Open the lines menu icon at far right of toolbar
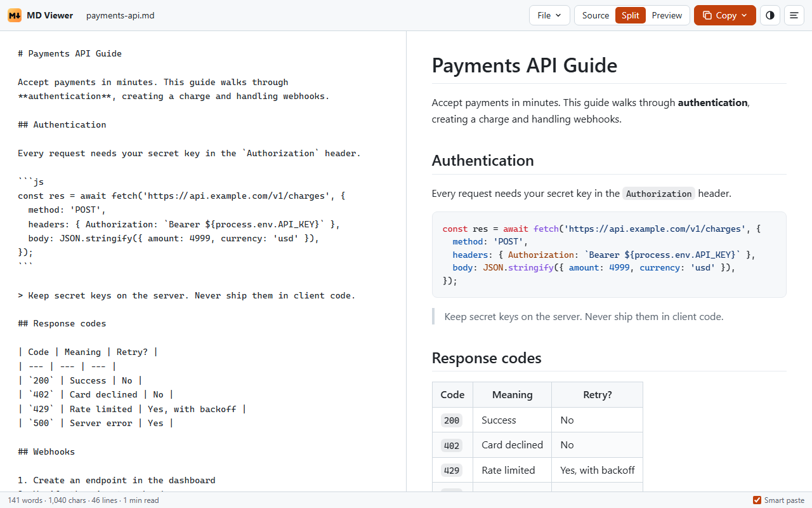Image resolution: width=812 pixels, height=508 pixels. point(794,15)
